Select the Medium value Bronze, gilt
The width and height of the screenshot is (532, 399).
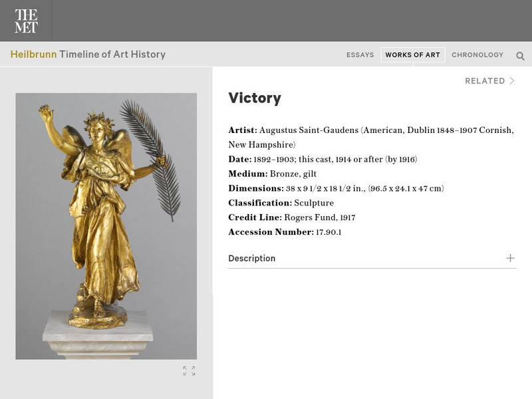pyautogui.click(x=293, y=174)
